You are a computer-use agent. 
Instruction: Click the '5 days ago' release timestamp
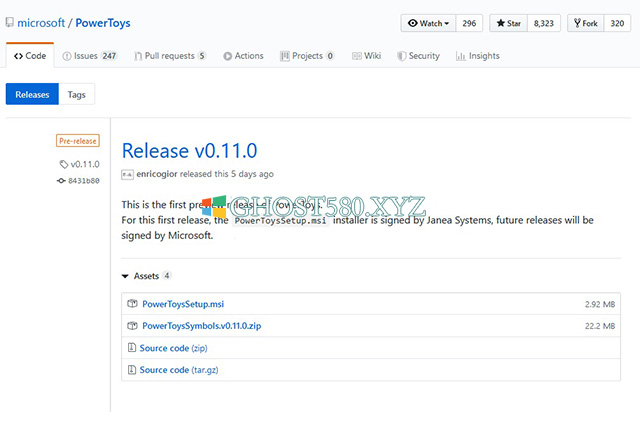click(252, 174)
